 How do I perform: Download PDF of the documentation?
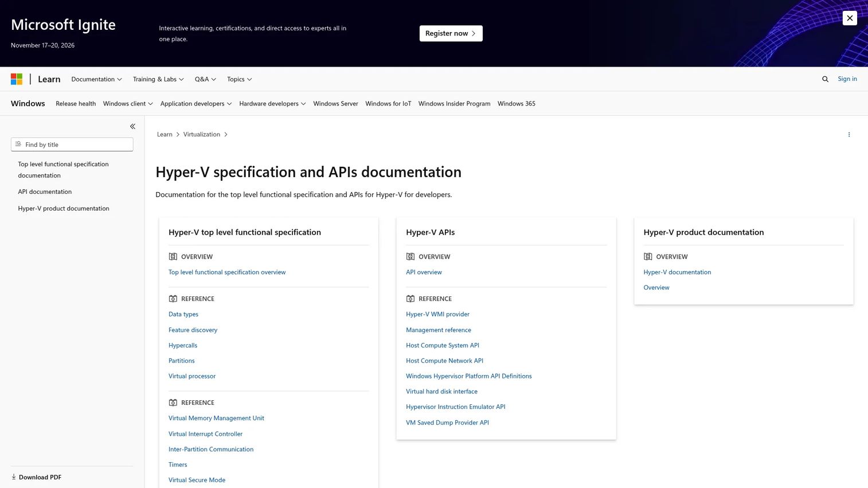[36, 477]
